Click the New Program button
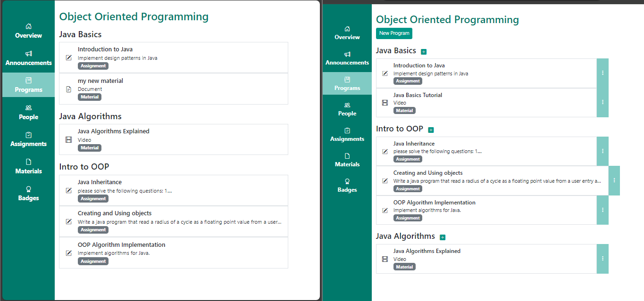The width and height of the screenshot is (644, 301). 394,33
